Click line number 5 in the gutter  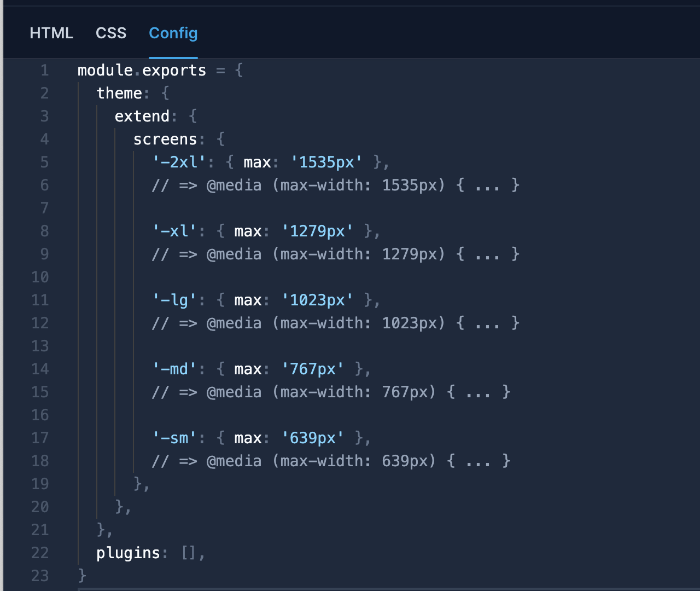(44, 162)
